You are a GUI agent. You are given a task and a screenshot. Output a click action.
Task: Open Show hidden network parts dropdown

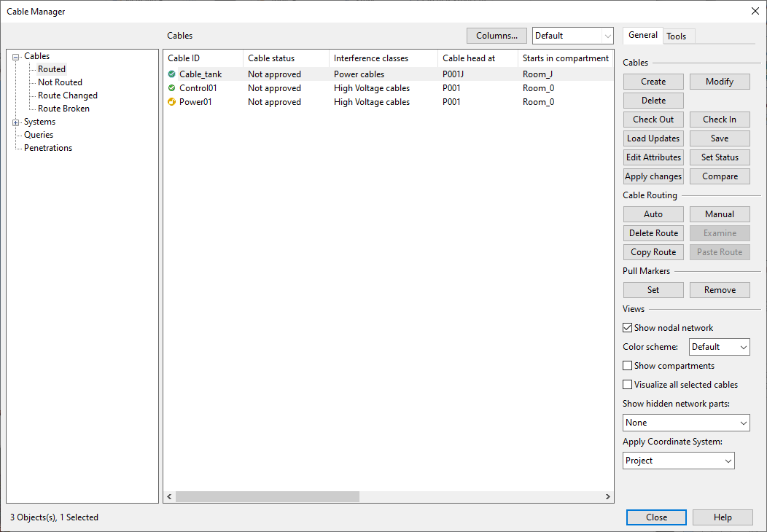pyautogui.click(x=686, y=423)
